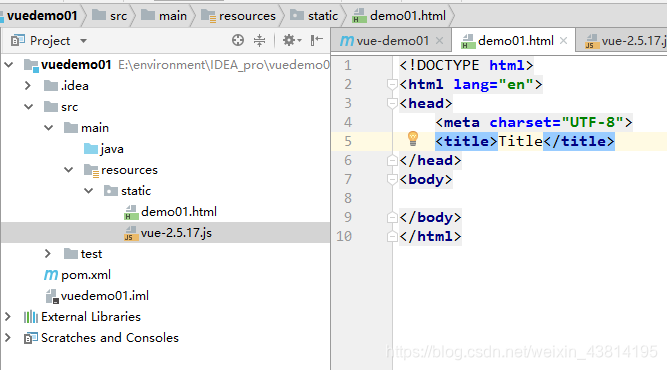Collapse the main folder node

[48, 128]
